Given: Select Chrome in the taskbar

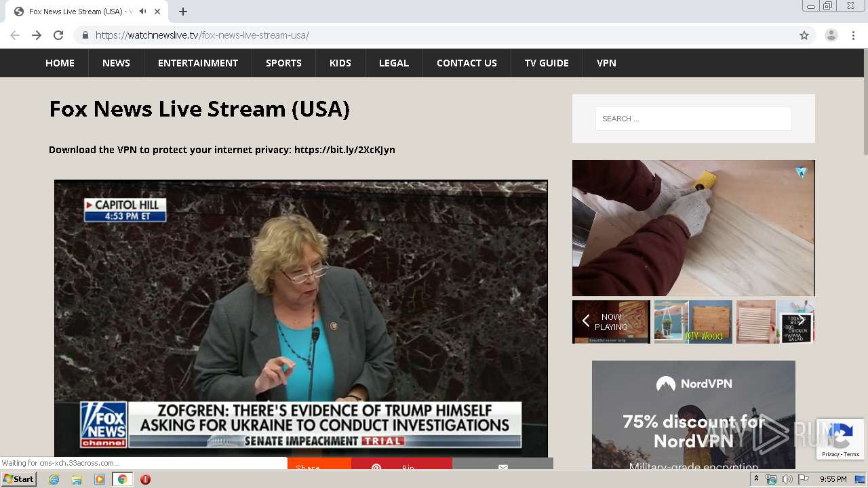Looking at the screenshot, I should tap(122, 479).
